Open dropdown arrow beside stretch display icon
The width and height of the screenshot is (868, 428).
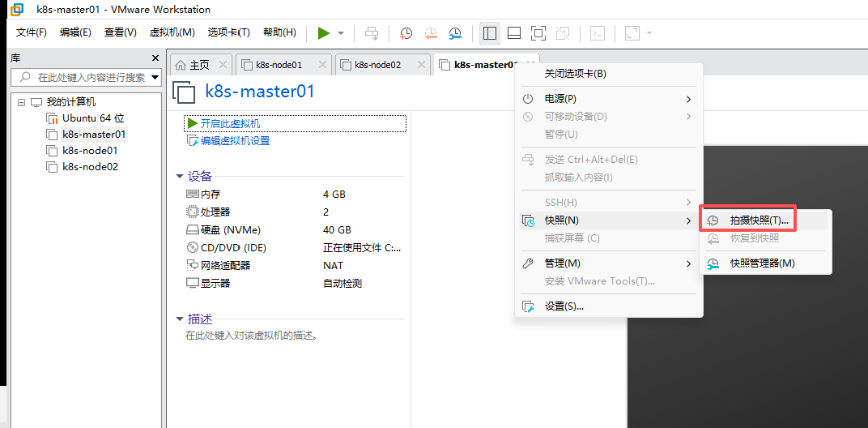click(649, 33)
